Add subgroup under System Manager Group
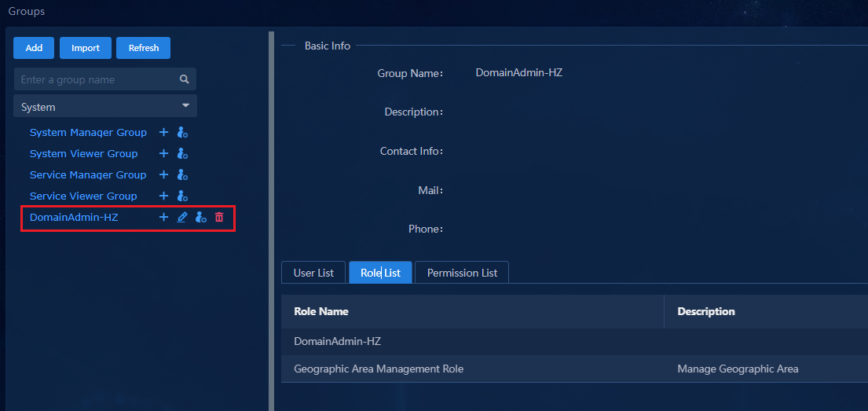868x411 pixels. [x=163, y=132]
